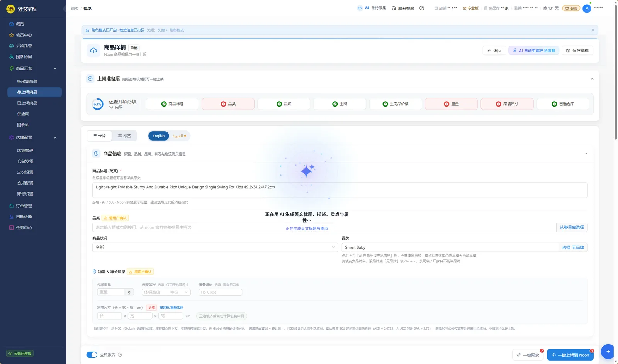Click the 任务中心 icon in sidebar
The height and width of the screenshot is (364, 618).
[11, 228]
